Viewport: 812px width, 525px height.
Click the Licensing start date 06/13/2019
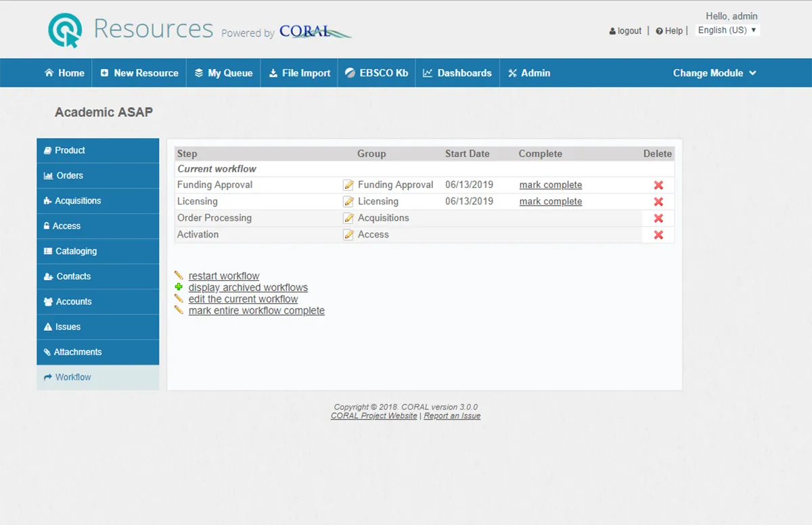(469, 202)
